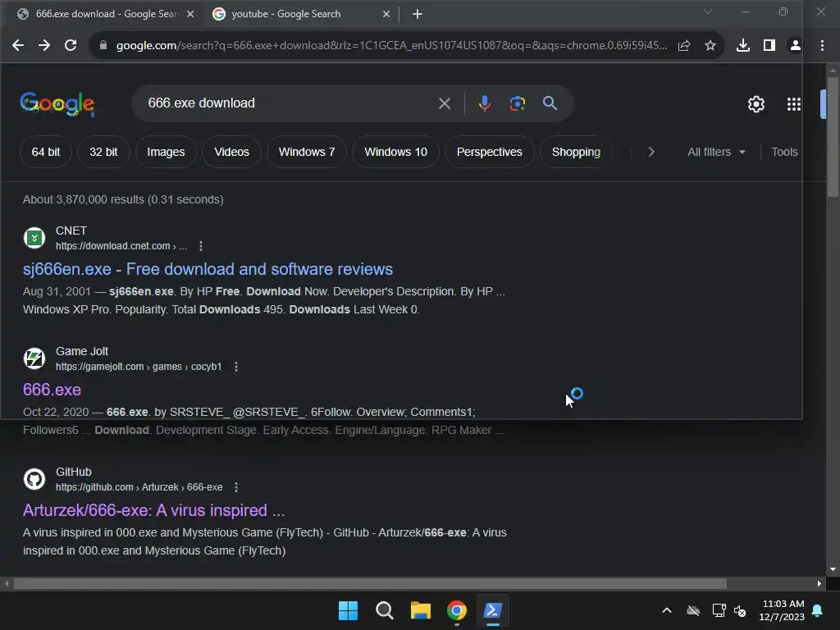This screenshot has width=840, height=630.
Task: Show hidden tray icons chevron
Action: pyautogui.click(x=667, y=610)
